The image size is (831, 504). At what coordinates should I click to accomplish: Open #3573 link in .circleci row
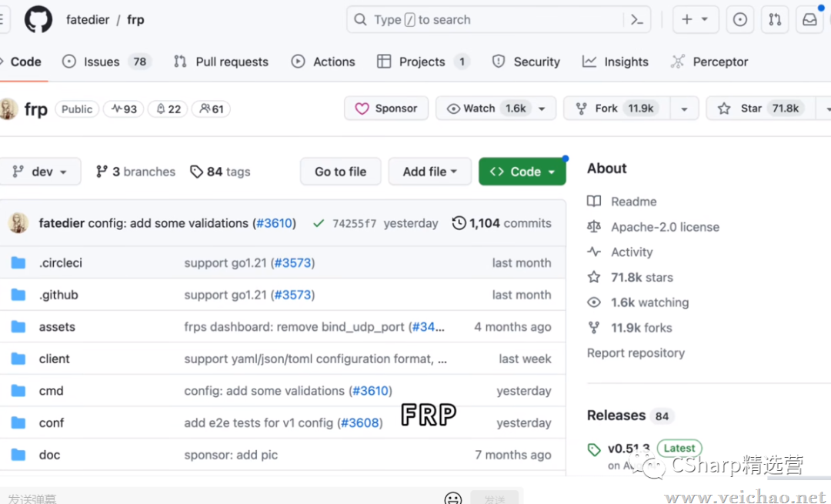pyautogui.click(x=292, y=263)
